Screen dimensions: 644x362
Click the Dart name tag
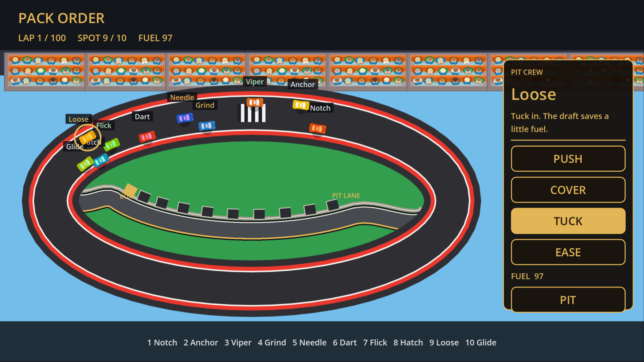[142, 116]
